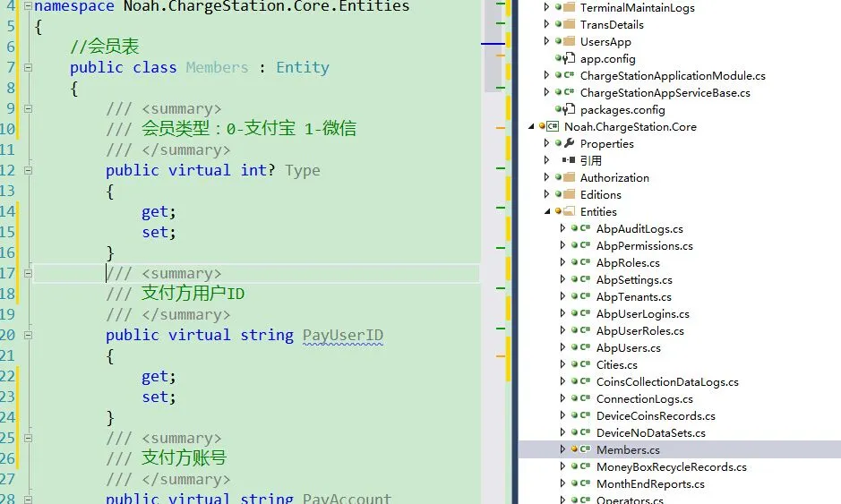Click the AbpTenants.cs C# icon
The image size is (841, 504).
(585, 296)
